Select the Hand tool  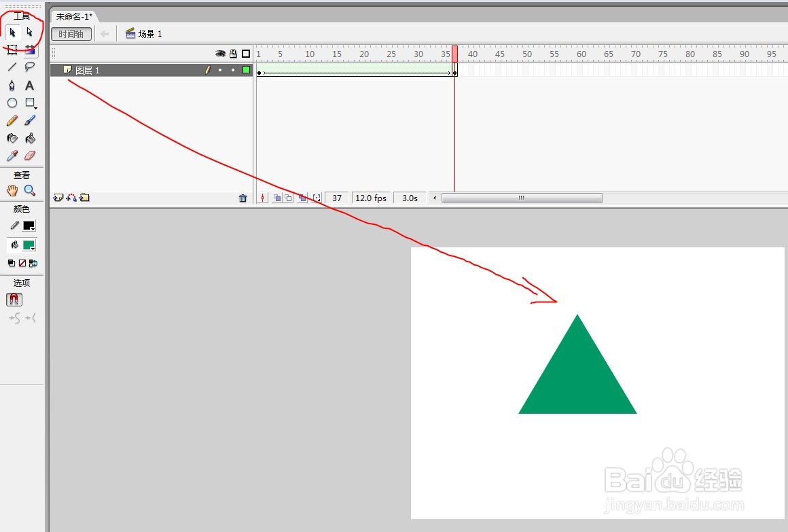pyautogui.click(x=12, y=190)
